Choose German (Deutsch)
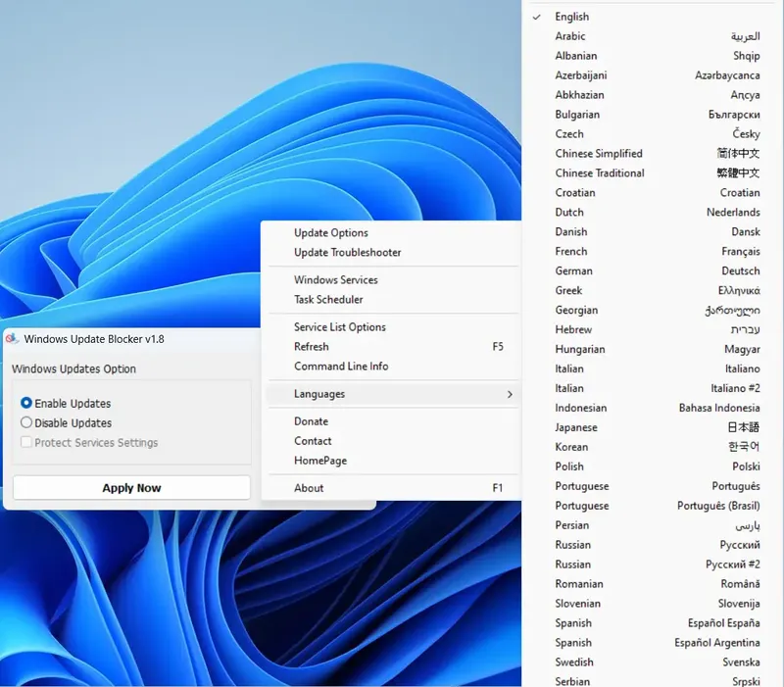Image resolution: width=784 pixels, height=687 pixels. (653, 270)
